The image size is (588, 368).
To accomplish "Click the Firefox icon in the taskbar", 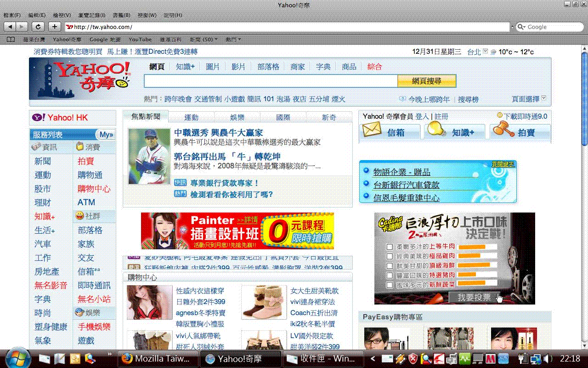I will pyautogui.click(x=127, y=359).
